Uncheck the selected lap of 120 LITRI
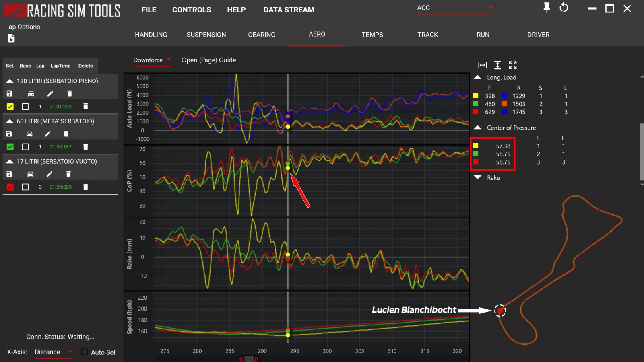 [10, 106]
